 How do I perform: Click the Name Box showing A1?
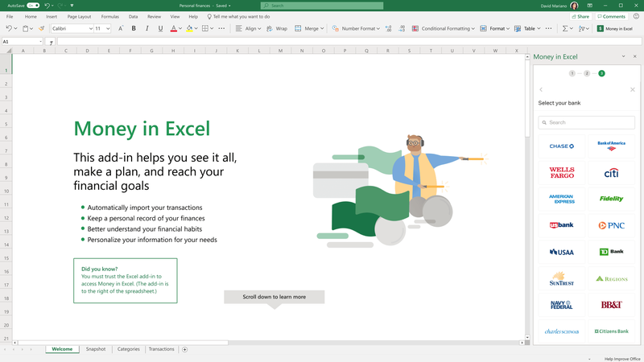click(x=23, y=42)
